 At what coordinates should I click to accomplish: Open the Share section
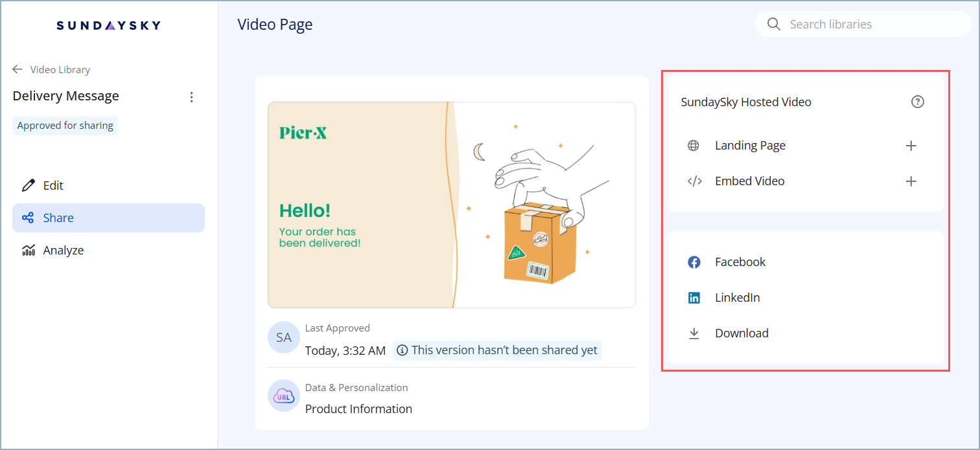click(x=58, y=218)
